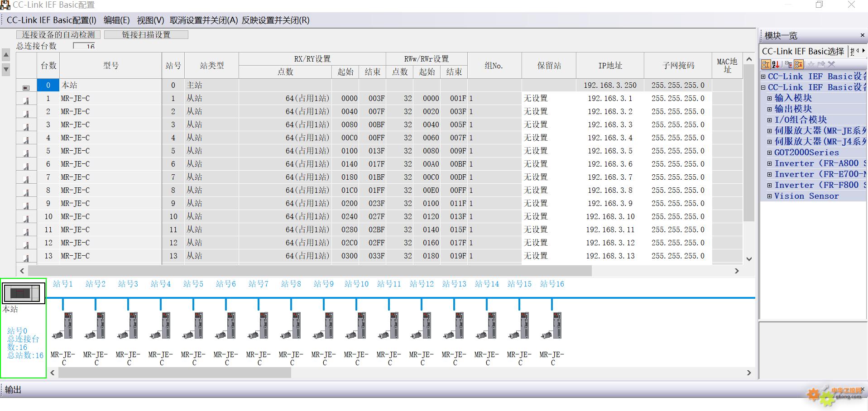Click the table's vertical scrollbar down arrow
Viewport: 868px width, 411px height.
(x=749, y=259)
